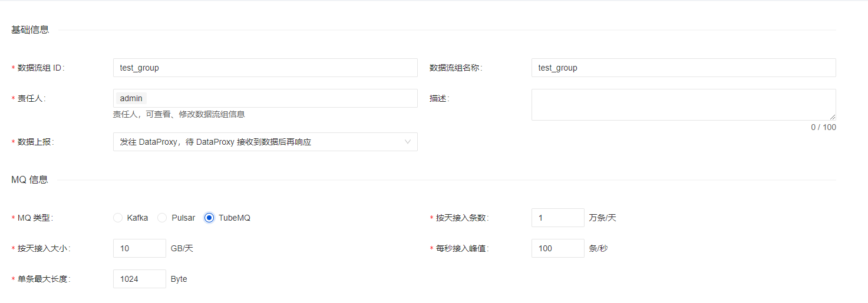
Task: Open the 数据上报 dropdown
Action: 265,142
